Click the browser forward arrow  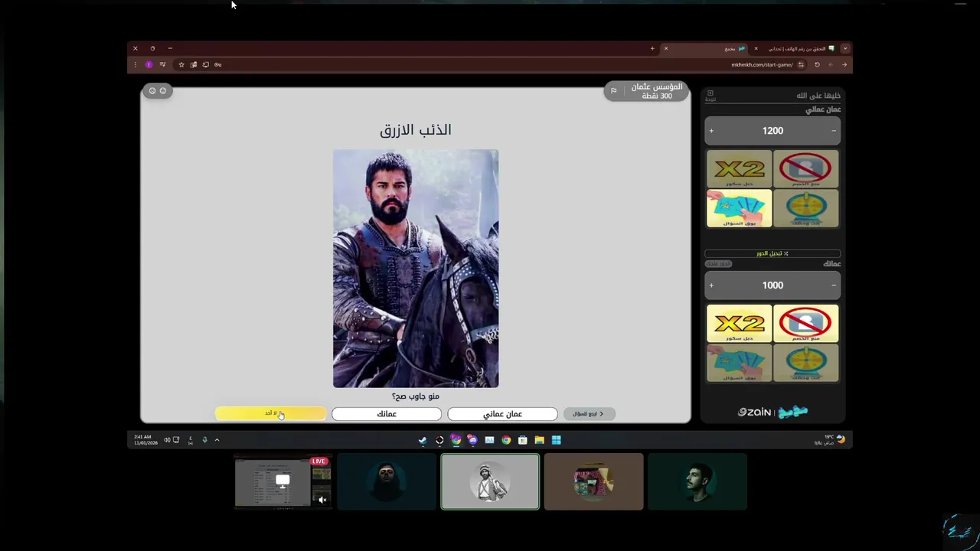tap(831, 65)
